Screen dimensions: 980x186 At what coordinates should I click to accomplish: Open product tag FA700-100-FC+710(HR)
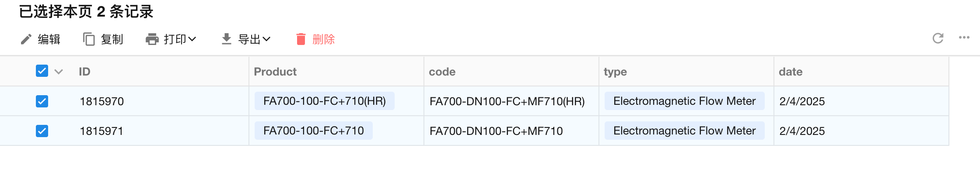(324, 101)
